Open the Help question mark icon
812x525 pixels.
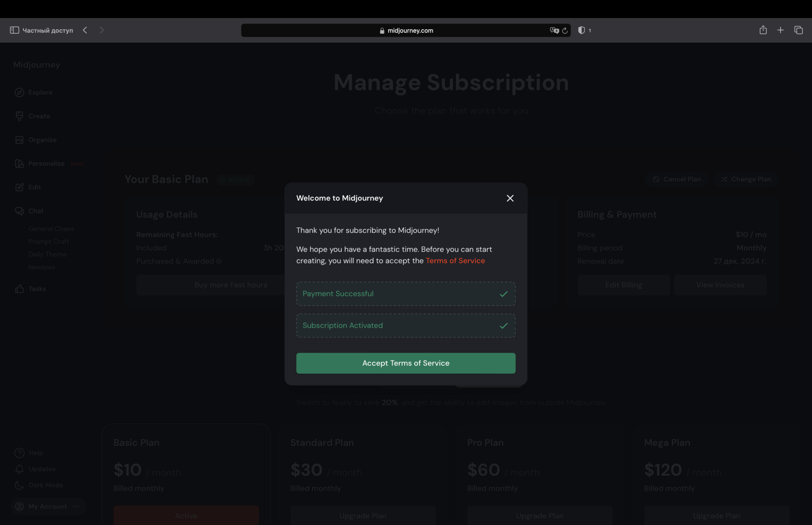click(19, 453)
